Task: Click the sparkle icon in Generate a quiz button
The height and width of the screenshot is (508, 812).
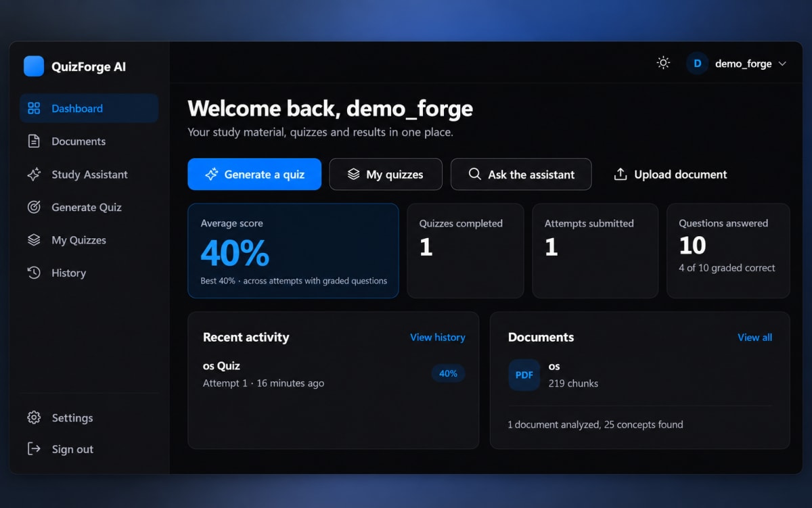Action: [x=212, y=175]
